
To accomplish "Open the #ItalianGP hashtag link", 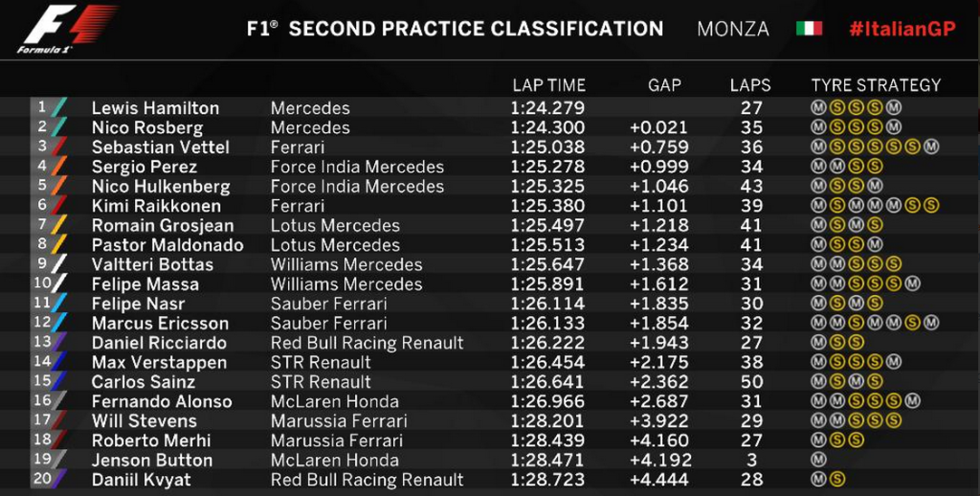I will 902,29.
